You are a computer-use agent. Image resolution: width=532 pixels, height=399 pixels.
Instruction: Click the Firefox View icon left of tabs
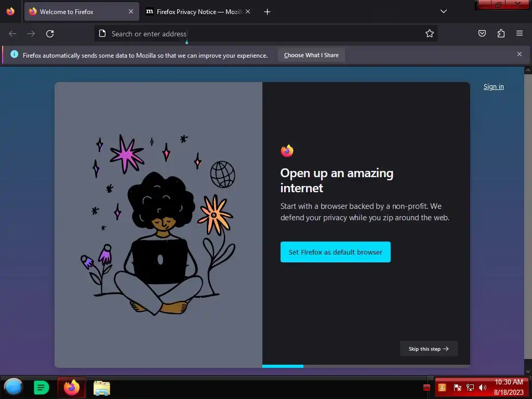[10, 11]
